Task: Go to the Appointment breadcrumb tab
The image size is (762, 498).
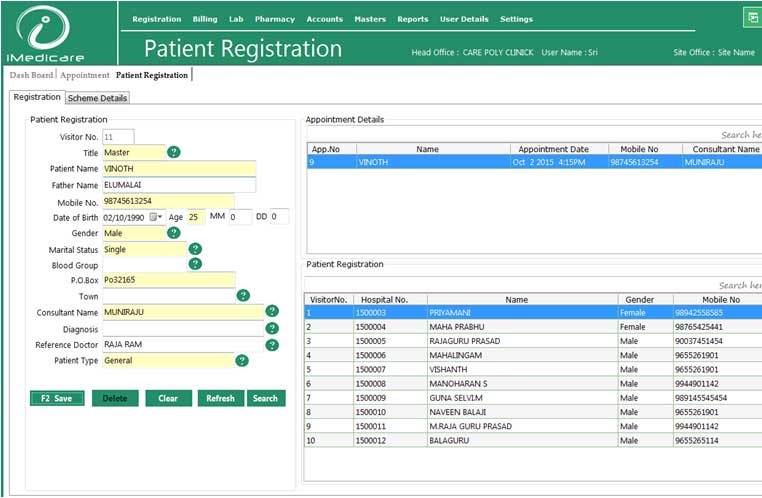Action: [x=84, y=75]
